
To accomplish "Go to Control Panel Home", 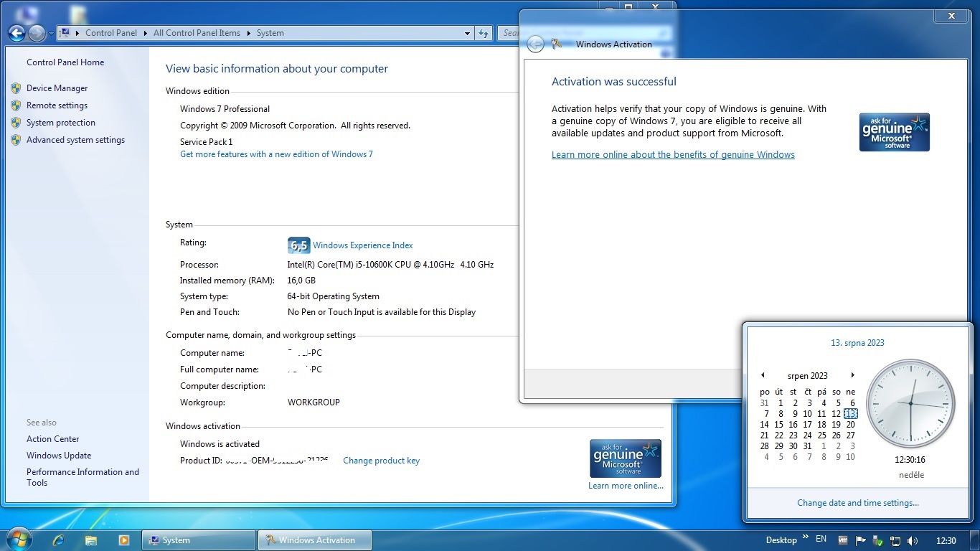I will [65, 62].
